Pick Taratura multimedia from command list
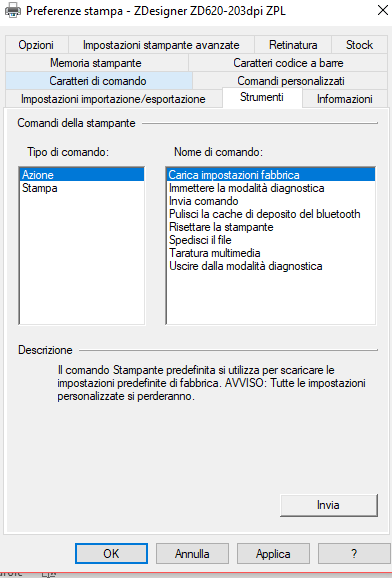 (x=271, y=253)
